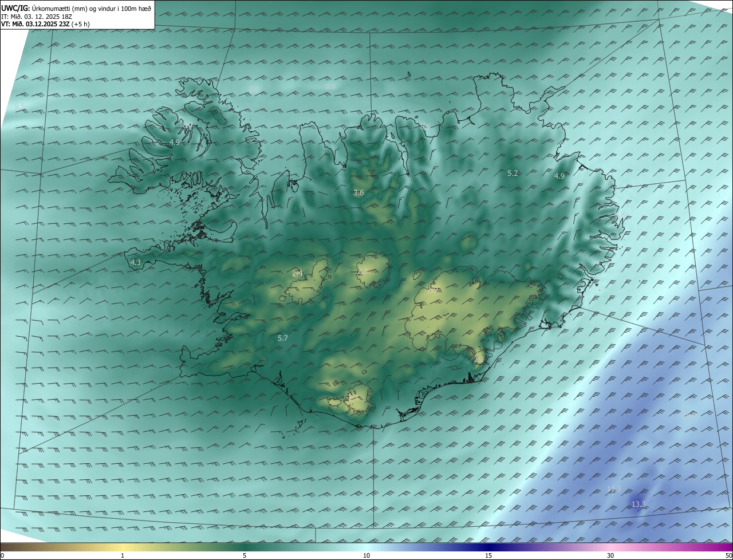Click the 2.4 value label on the western glacier
Viewport: 733px width, 560px height.
pos(297,273)
